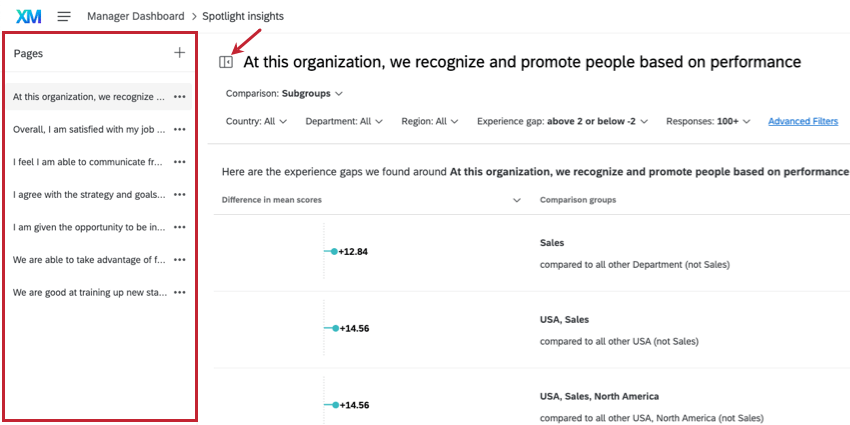
Task: Click the +12.84 Sales data point
Action: 334,251
